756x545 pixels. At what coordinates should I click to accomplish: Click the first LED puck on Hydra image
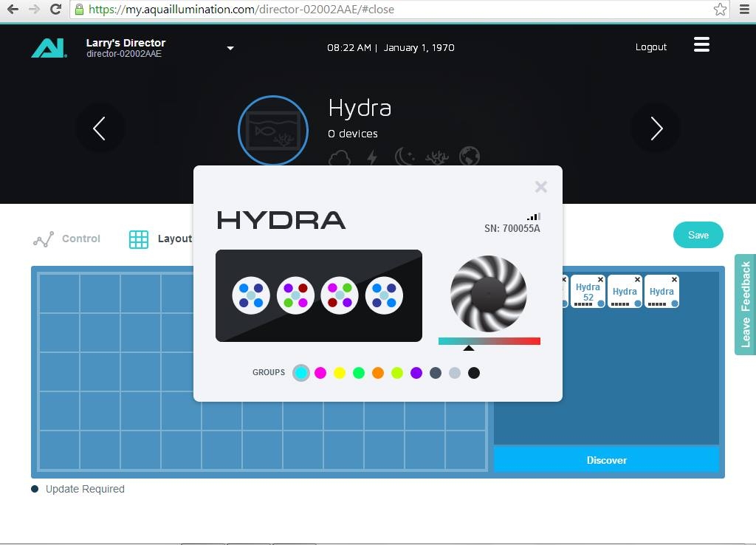pyautogui.click(x=251, y=295)
